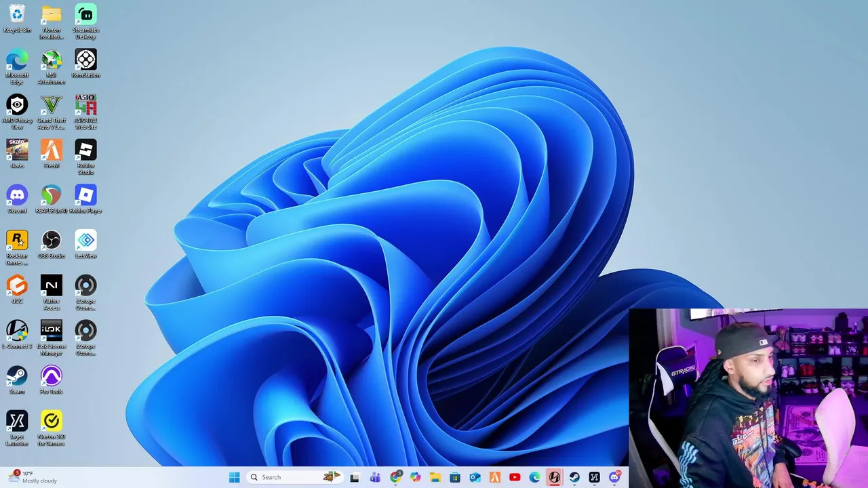Open Roblox Studio desktop shortcut

pos(85,157)
